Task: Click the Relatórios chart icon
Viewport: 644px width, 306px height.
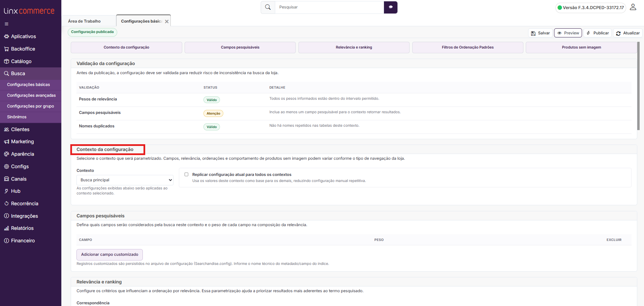Action: [x=6, y=228]
